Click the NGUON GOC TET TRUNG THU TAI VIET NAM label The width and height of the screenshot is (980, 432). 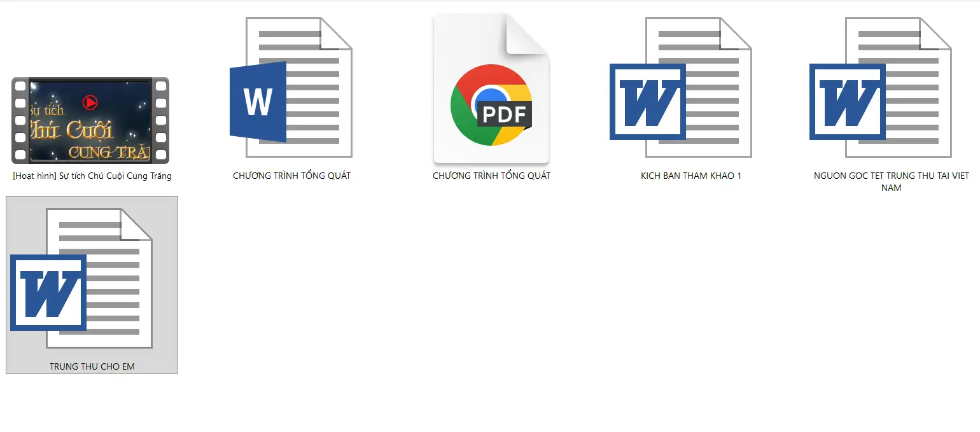coord(891,181)
